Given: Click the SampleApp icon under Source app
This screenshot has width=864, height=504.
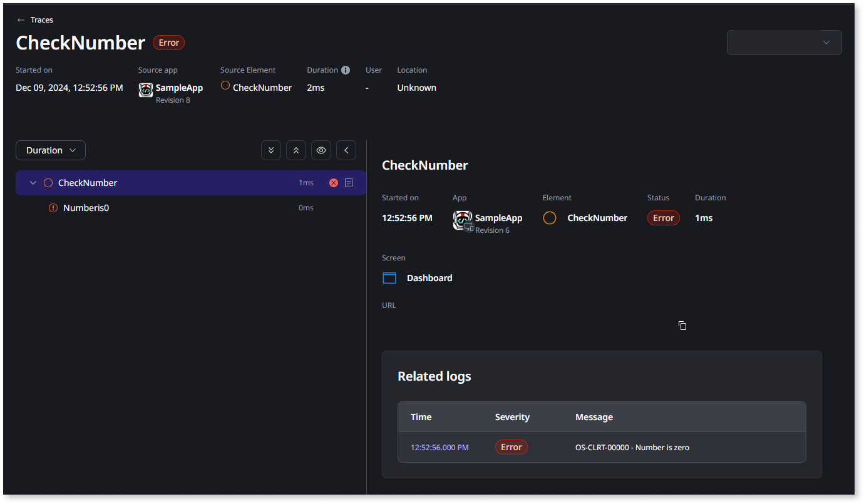Looking at the screenshot, I should [x=146, y=90].
